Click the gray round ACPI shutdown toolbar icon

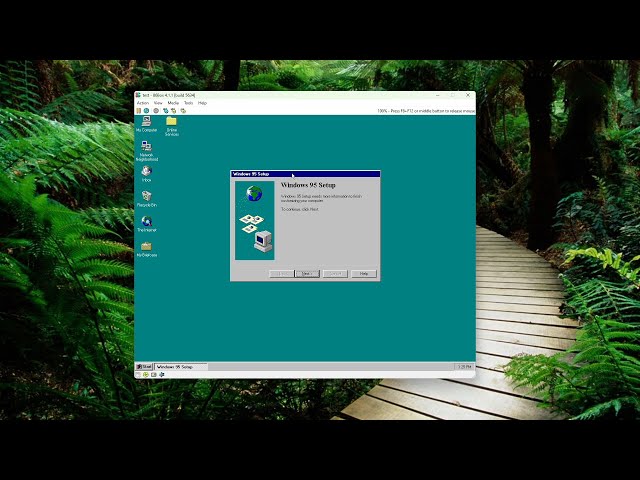[156, 111]
